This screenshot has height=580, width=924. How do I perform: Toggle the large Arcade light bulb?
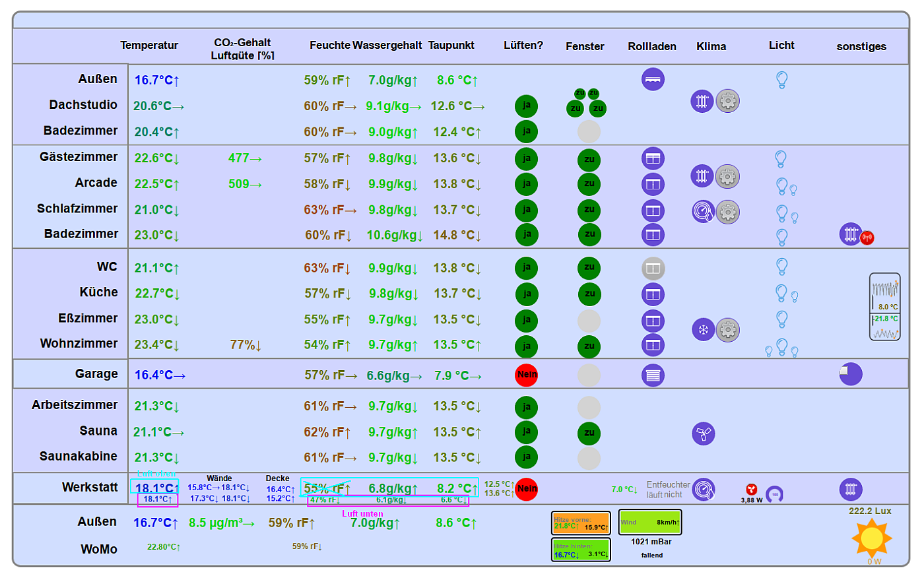tap(782, 187)
